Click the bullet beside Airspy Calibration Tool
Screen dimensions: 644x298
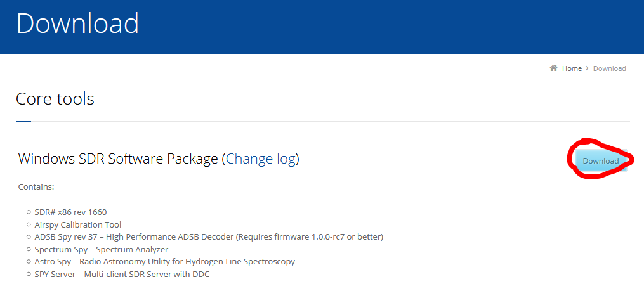coord(29,224)
